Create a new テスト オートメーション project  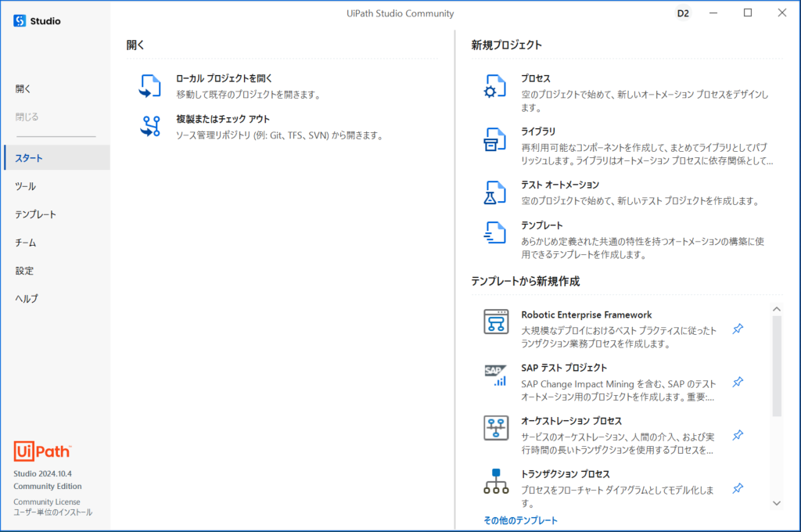click(560, 185)
